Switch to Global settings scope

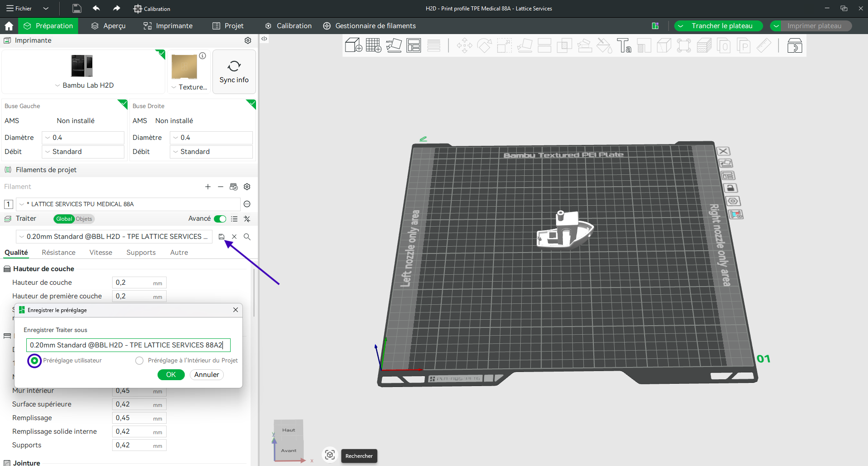click(x=64, y=219)
